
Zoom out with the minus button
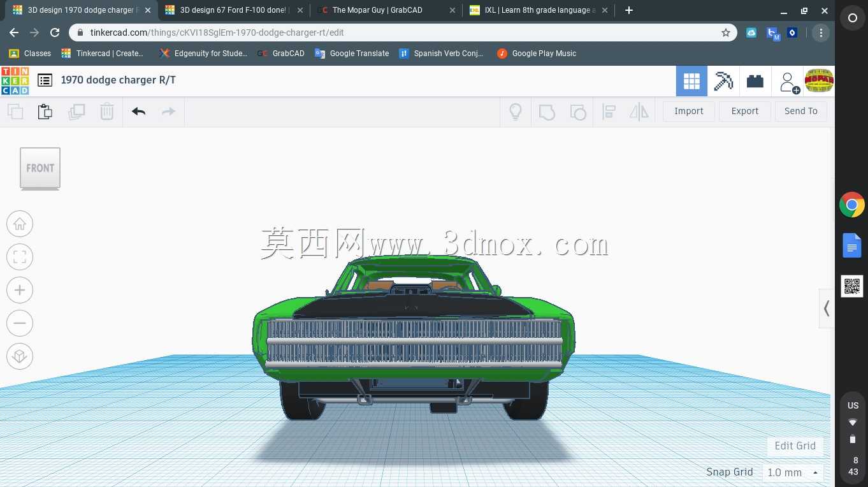(x=20, y=323)
